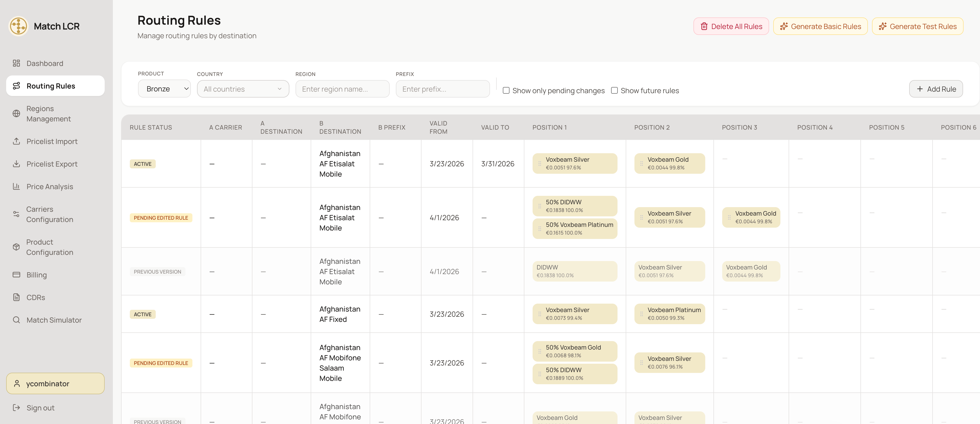Click the DIDWW €0.1838 previous version card

point(575,271)
